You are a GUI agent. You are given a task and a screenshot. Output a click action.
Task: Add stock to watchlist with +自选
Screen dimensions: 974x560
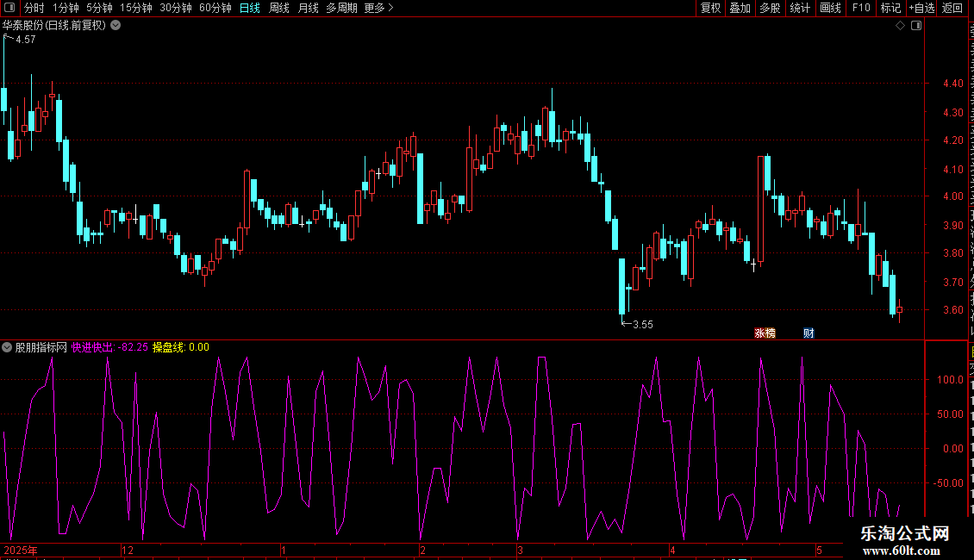(x=921, y=8)
